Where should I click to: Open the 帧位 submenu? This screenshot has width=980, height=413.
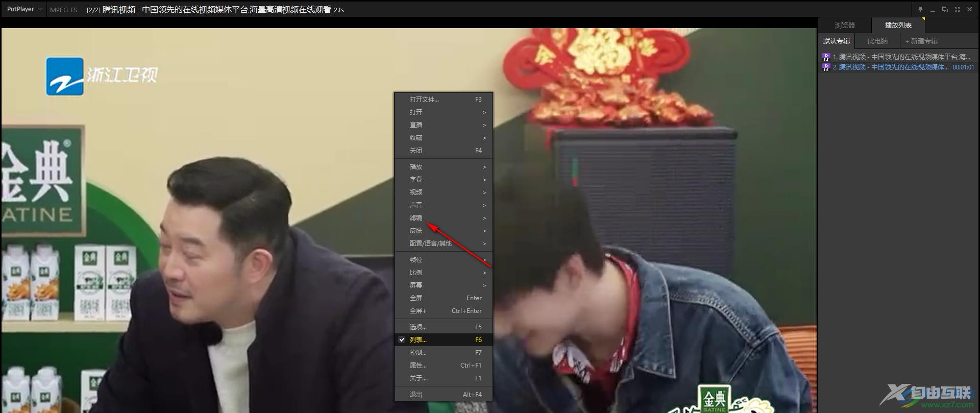pos(443,259)
